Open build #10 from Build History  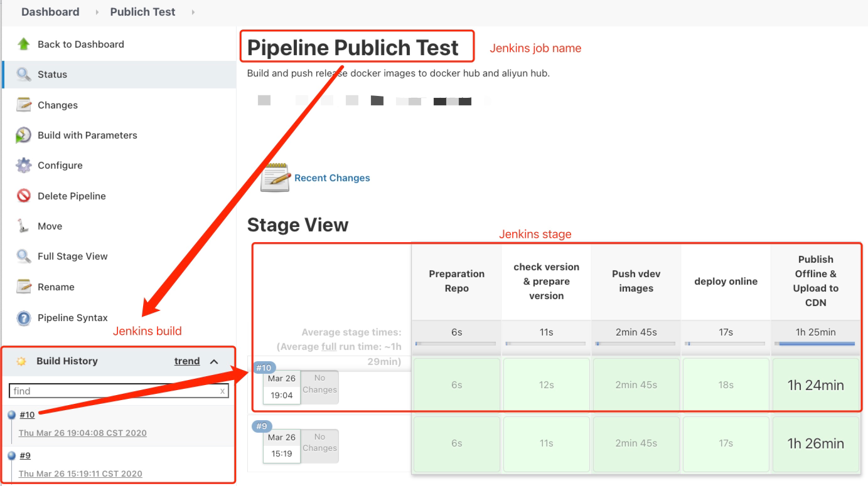(27, 414)
